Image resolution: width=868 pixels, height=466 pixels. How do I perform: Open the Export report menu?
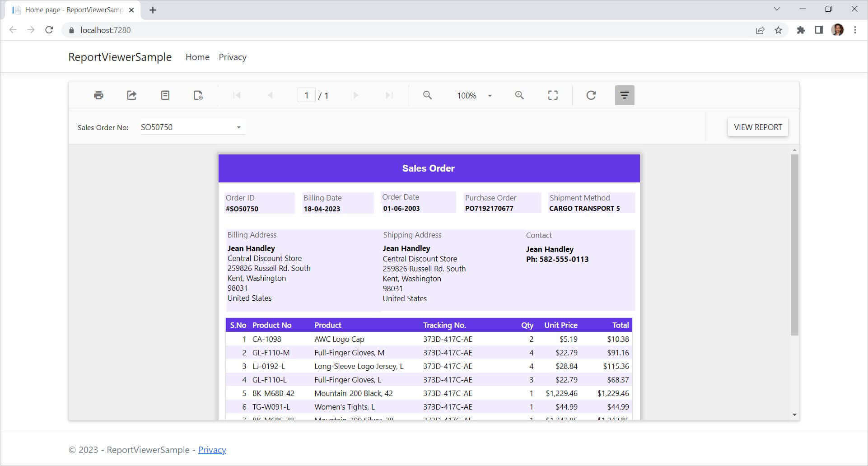[x=131, y=95]
